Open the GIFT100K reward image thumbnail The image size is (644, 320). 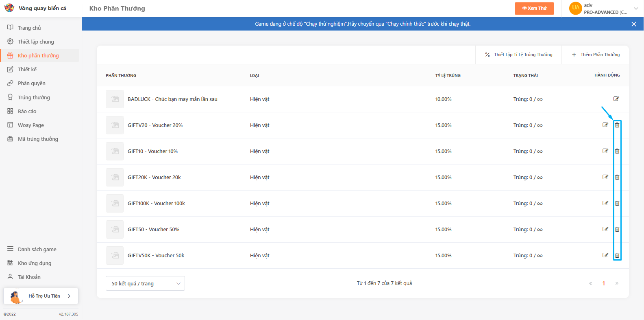(x=115, y=204)
